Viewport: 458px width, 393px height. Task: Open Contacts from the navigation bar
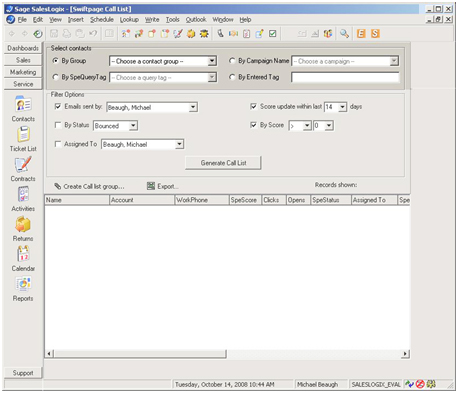(23, 109)
